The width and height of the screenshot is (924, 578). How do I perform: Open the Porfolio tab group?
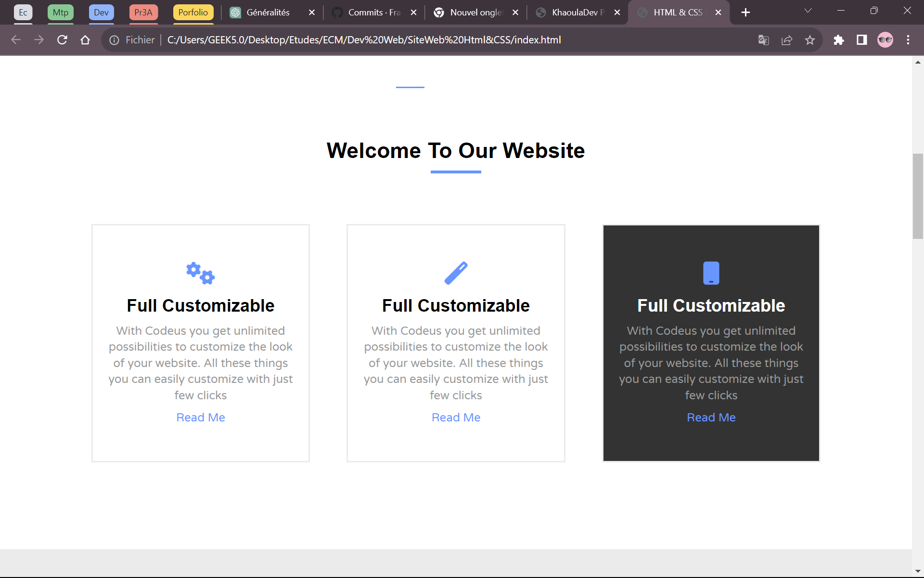[193, 13]
